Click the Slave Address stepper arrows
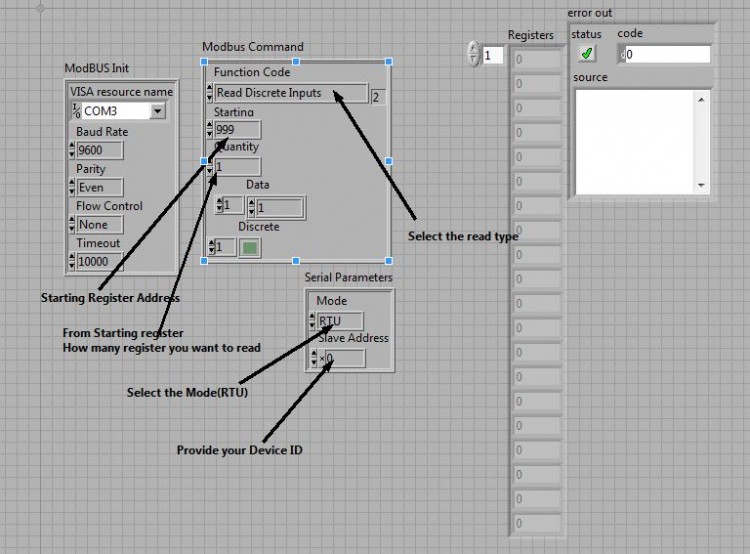This screenshot has width=750, height=554. [x=314, y=358]
